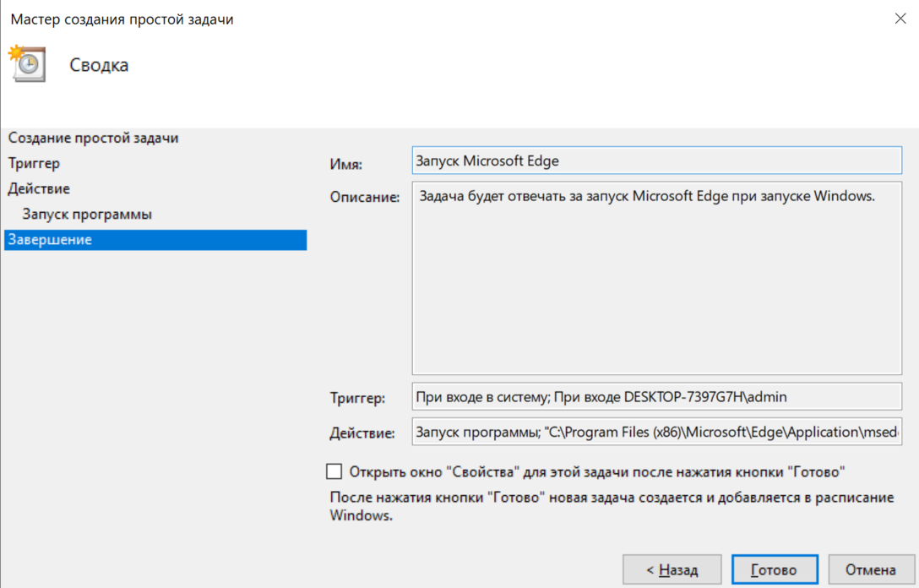Click the wizard clock icon beside Сводка
The height and width of the screenshot is (588, 919).
click(27, 64)
